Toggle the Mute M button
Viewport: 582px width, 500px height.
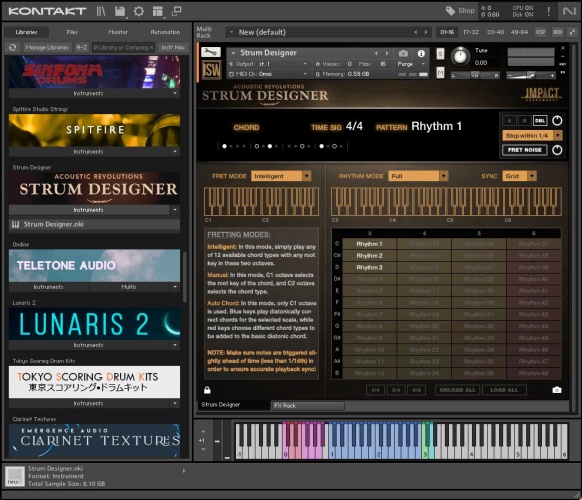[440, 72]
